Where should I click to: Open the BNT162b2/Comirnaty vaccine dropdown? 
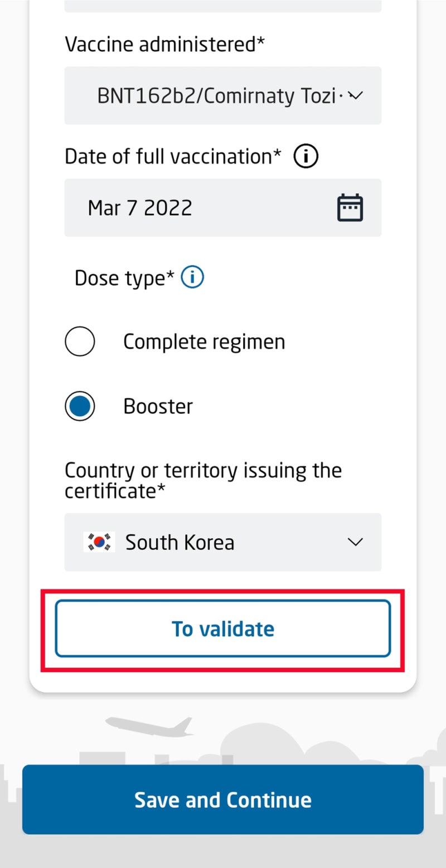coord(217,96)
